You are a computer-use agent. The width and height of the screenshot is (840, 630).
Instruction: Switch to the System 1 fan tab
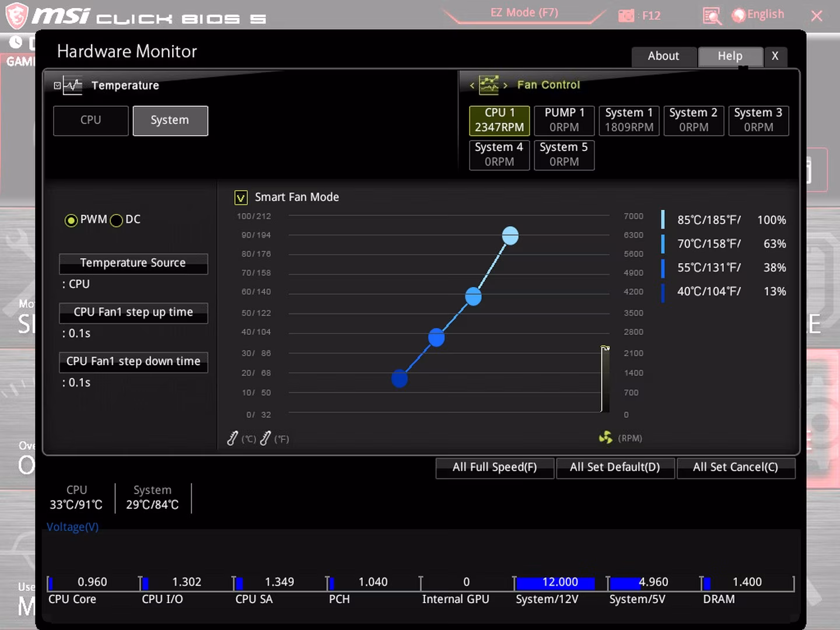pyautogui.click(x=629, y=120)
